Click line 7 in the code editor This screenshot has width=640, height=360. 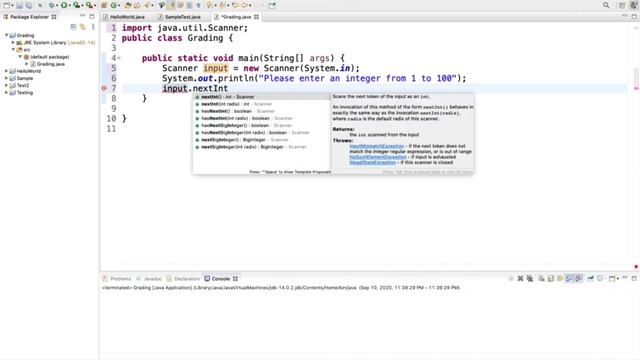click(375, 88)
